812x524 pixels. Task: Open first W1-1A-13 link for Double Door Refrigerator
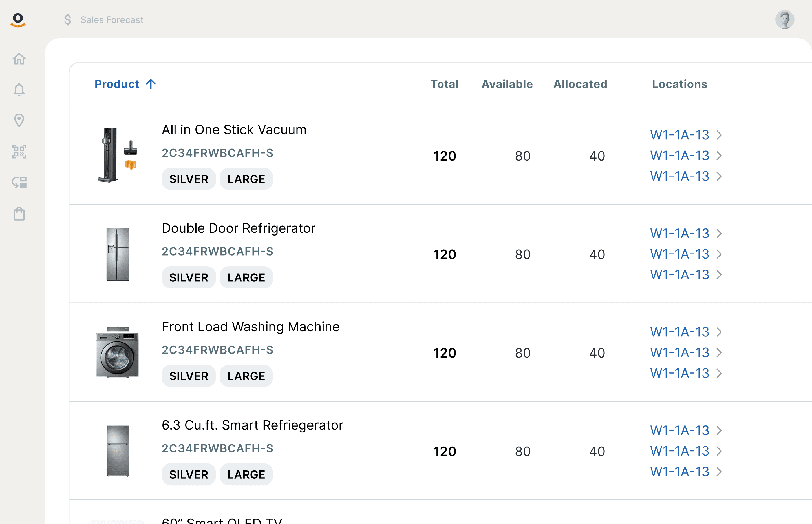(x=679, y=234)
